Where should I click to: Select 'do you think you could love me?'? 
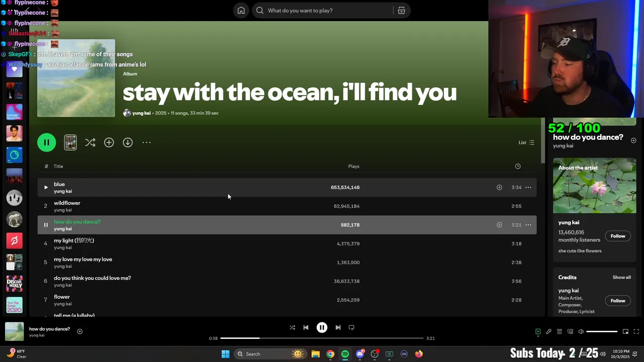click(x=287, y=281)
